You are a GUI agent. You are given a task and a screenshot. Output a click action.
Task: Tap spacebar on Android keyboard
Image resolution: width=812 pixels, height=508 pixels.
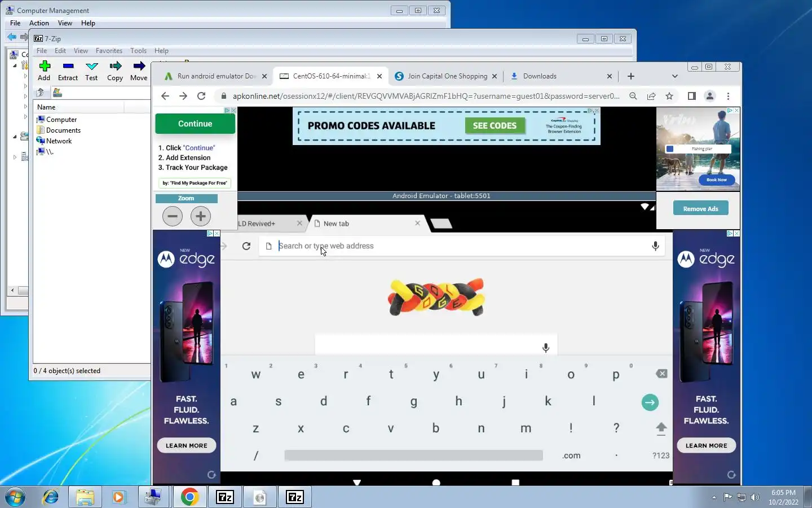413,456
